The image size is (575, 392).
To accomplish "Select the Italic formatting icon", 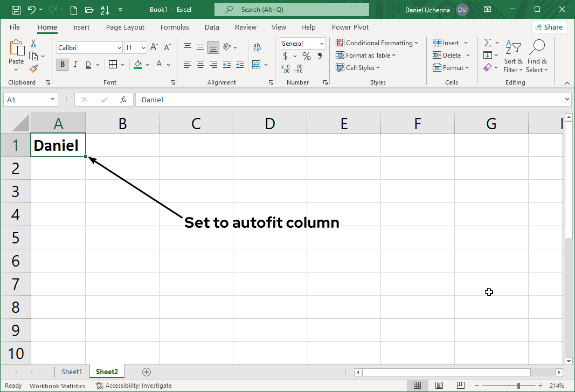I will pos(76,64).
